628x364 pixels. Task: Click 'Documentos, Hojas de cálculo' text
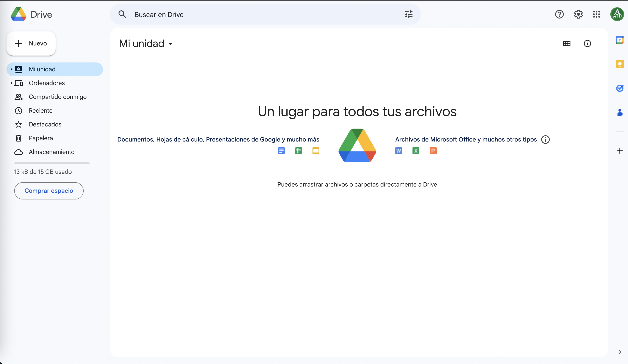[x=161, y=140]
